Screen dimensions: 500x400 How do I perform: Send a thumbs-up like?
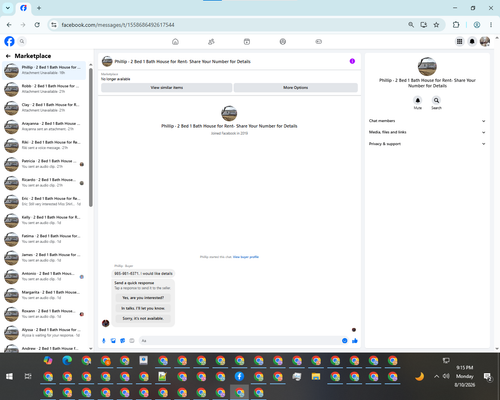(355, 341)
